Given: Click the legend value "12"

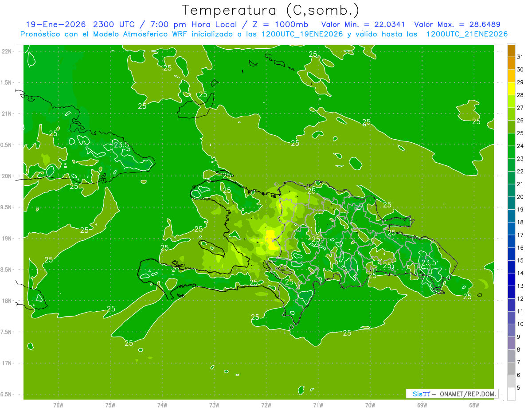Looking at the screenshot, I should [520, 299].
